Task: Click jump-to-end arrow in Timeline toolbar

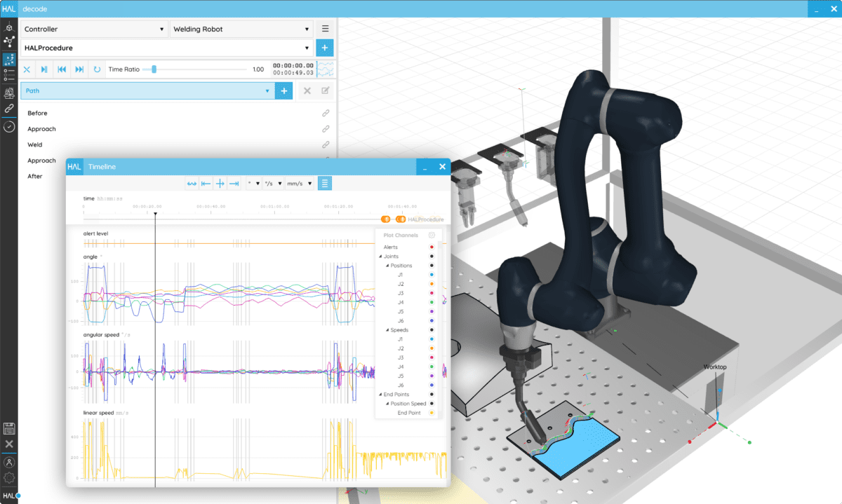Action: click(x=235, y=184)
